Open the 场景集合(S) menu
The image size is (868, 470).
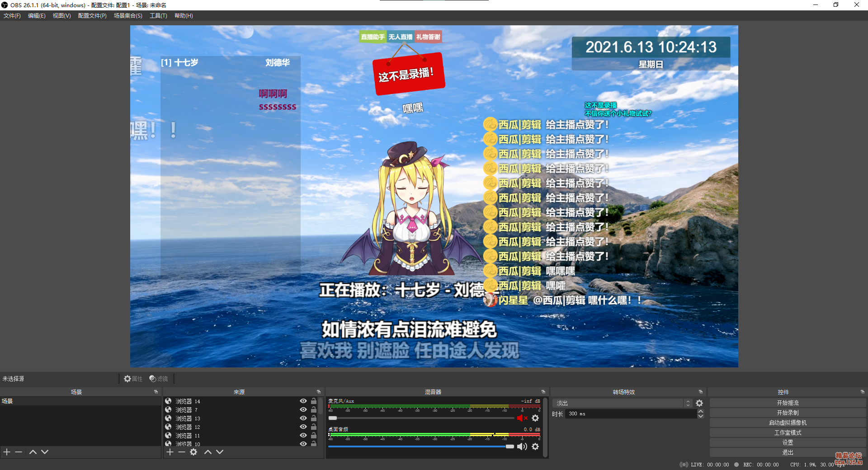pyautogui.click(x=128, y=16)
